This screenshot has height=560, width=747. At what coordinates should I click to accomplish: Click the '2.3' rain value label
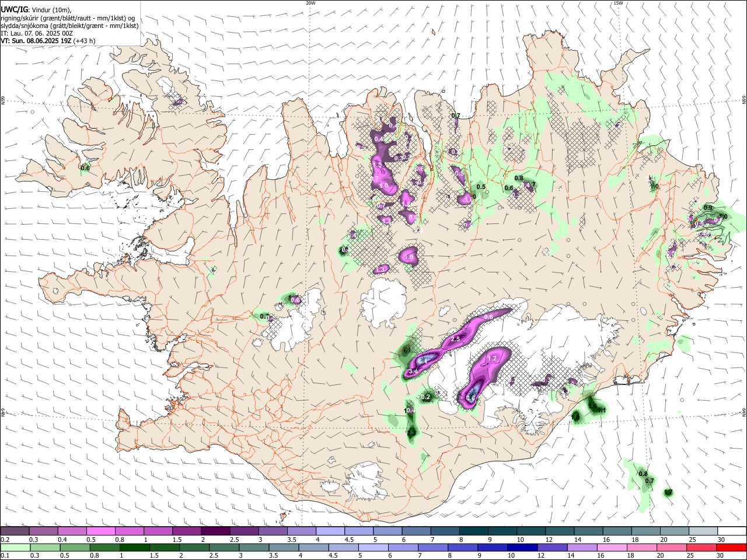tap(411, 432)
